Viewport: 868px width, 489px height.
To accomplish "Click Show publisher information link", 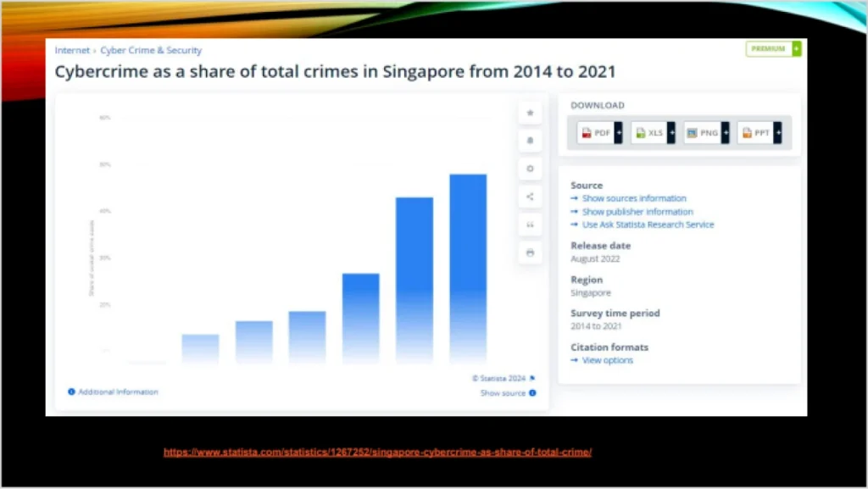I will [x=637, y=211].
